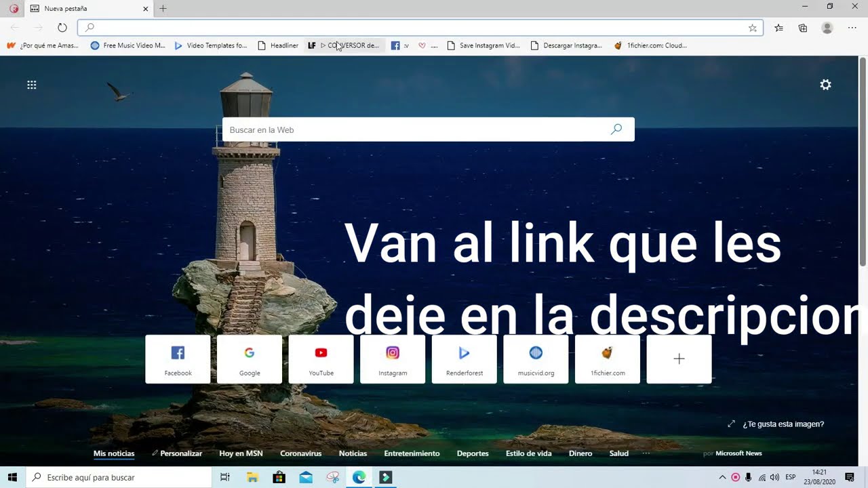Select the Coronavirus news tab
Viewport: 868px width, 488px height.
click(x=300, y=453)
